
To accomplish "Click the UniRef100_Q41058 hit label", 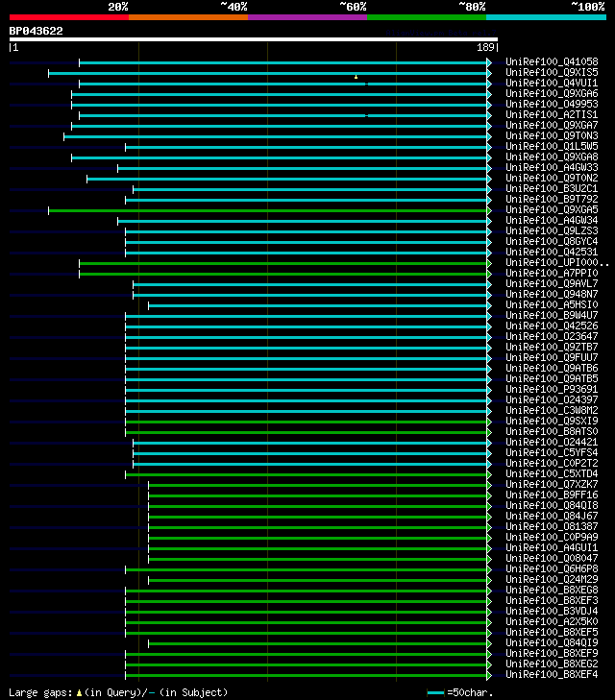I will tap(552, 62).
